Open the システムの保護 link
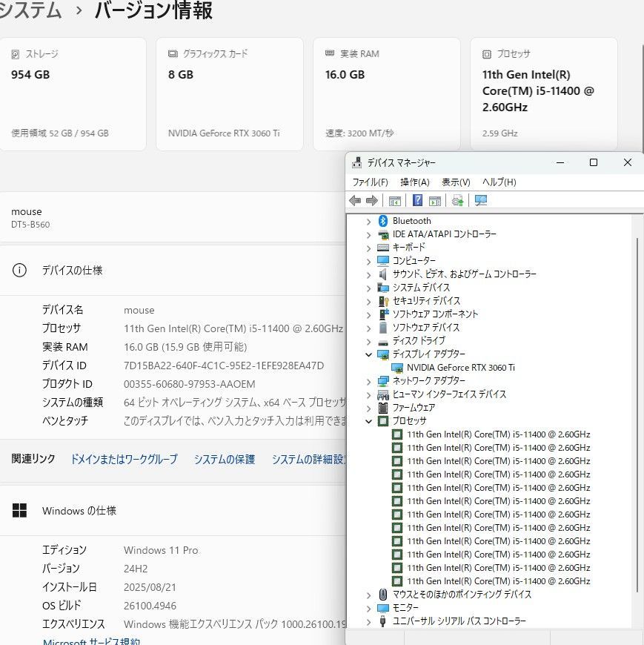 [x=225, y=459]
